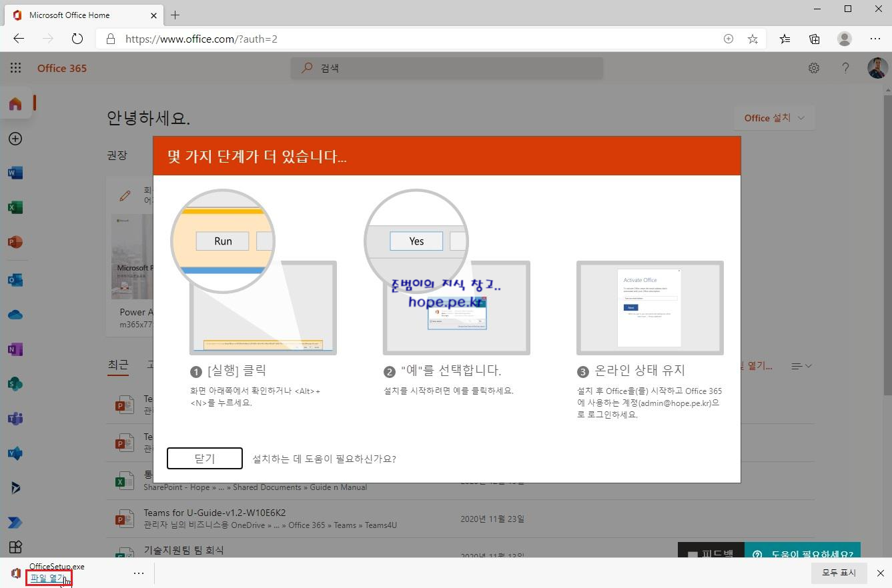Viewport: 892px width, 588px height.
Task: Click the Activate Office step illustration
Action: pyautogui.click(x=650, y=307)
